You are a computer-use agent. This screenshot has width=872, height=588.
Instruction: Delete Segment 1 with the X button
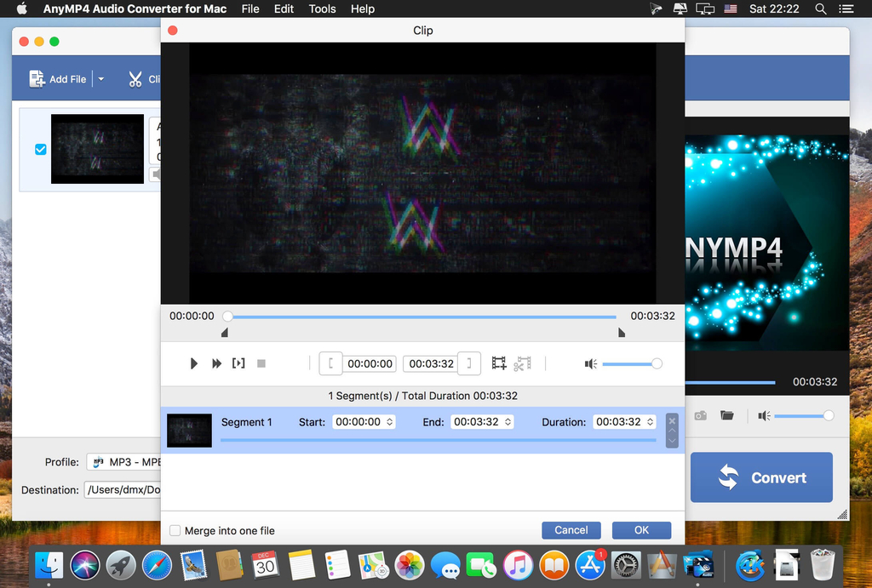pyautogui.click(x=672, y=420)
